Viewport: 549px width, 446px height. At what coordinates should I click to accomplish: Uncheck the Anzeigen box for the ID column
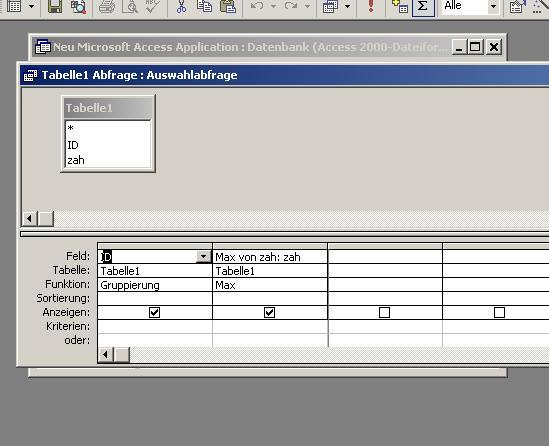154,312
